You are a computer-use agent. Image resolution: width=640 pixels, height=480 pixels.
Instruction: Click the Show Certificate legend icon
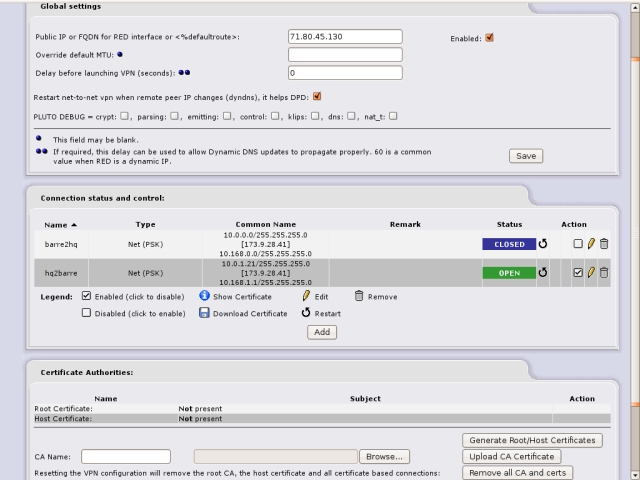click(x=204, y=296)
